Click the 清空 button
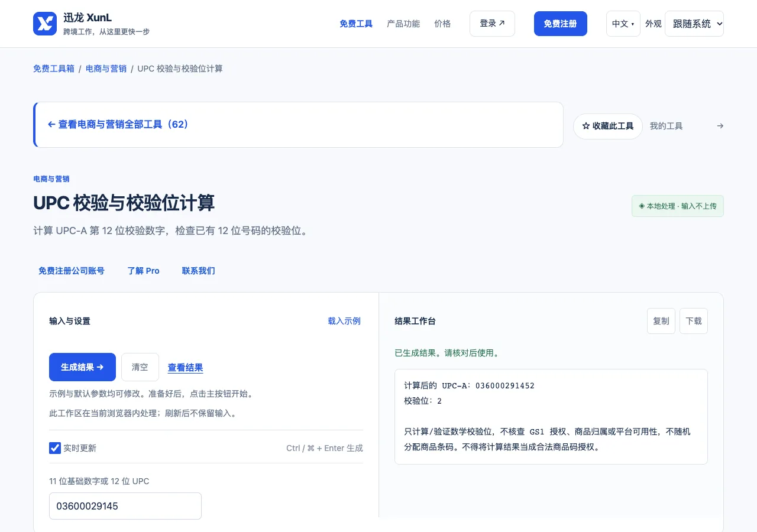This screenshot has height=532, width=757. coord(140,367)
